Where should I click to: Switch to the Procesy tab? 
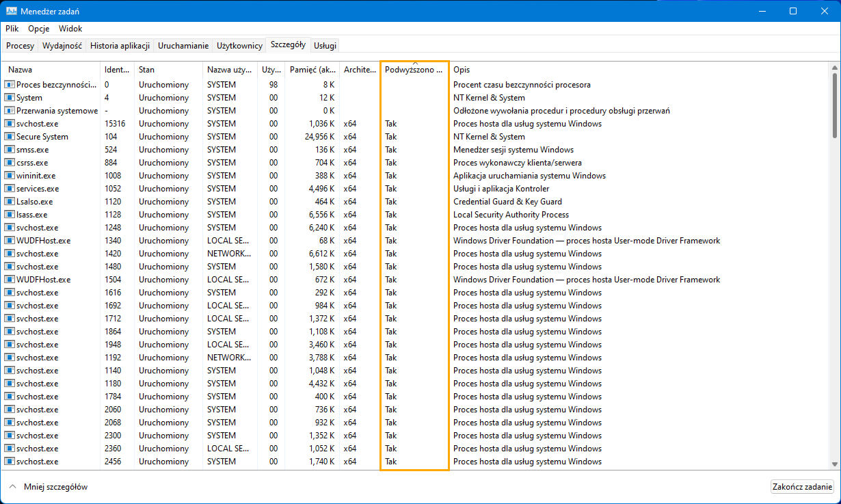click(20, 46)
